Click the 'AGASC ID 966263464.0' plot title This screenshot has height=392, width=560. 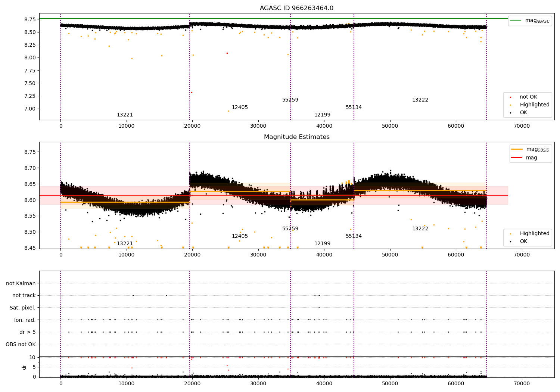pyautogui.click(x=296, y=8)
